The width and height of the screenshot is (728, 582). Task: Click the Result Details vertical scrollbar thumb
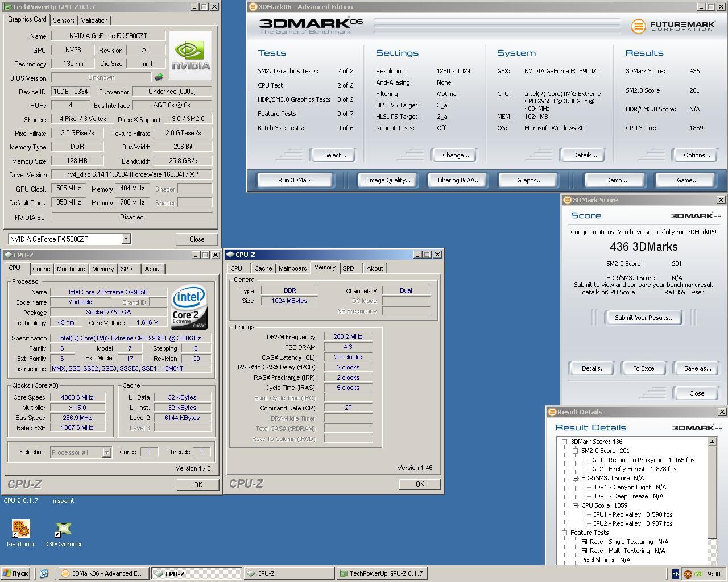[713, 492]
